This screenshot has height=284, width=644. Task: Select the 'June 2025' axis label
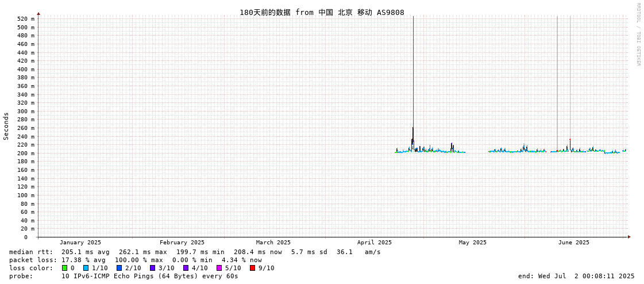coord(573,243)
